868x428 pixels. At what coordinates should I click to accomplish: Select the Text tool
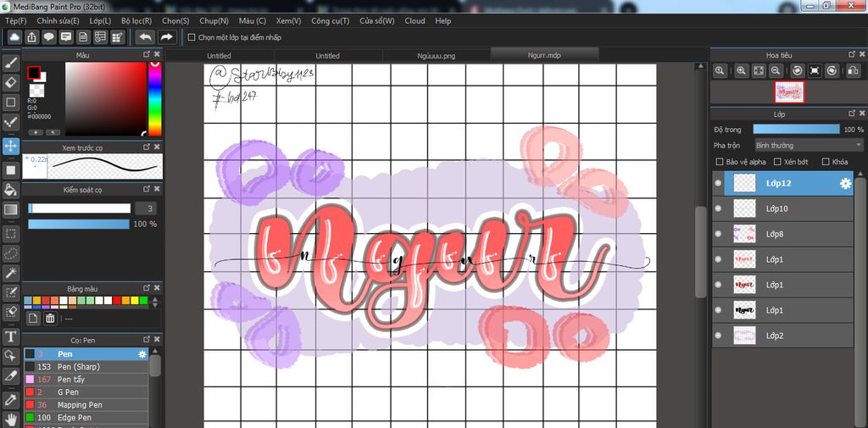pos(10,336)
